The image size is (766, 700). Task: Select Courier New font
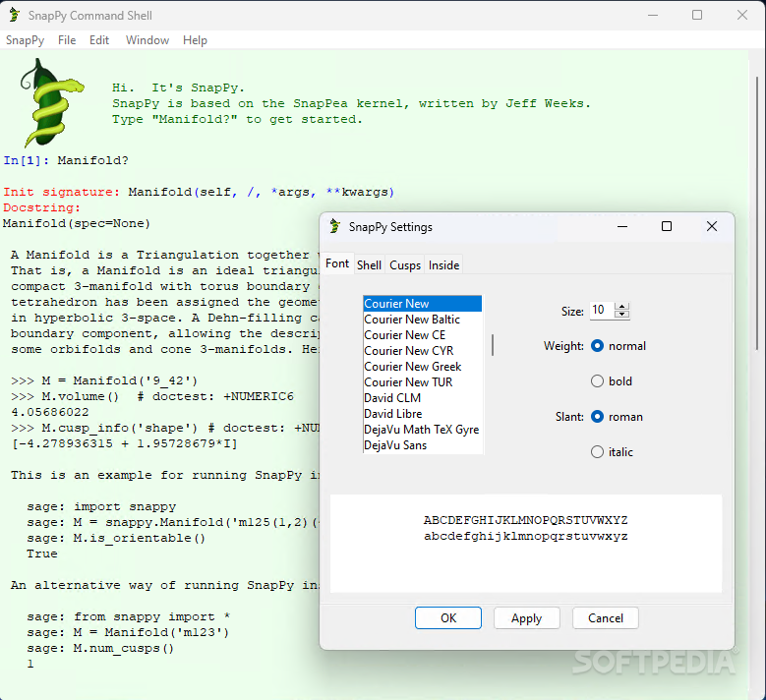(x=423, y=304)
